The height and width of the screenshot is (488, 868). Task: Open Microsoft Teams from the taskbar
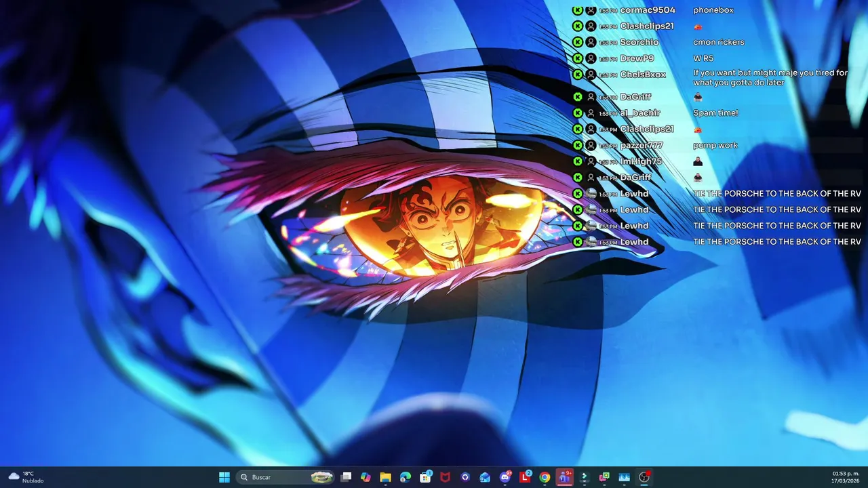(x=565, y=477)
